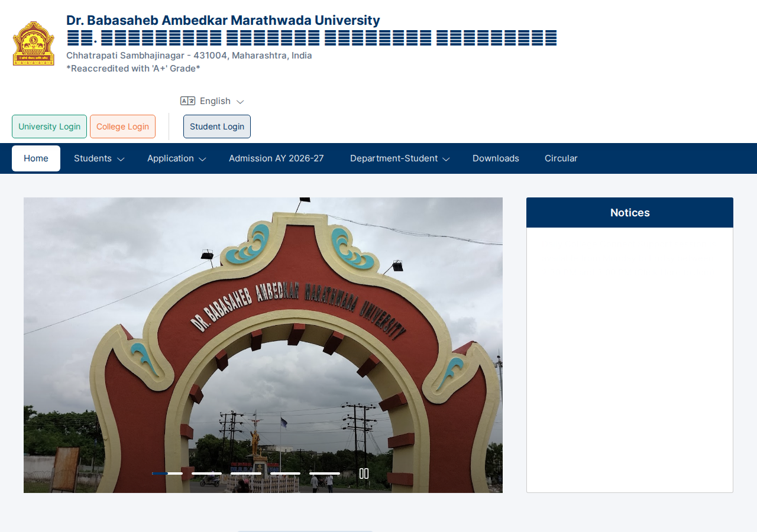Open Admission AY 2026-27 page
757x532 pixels.
click(276, 158)
